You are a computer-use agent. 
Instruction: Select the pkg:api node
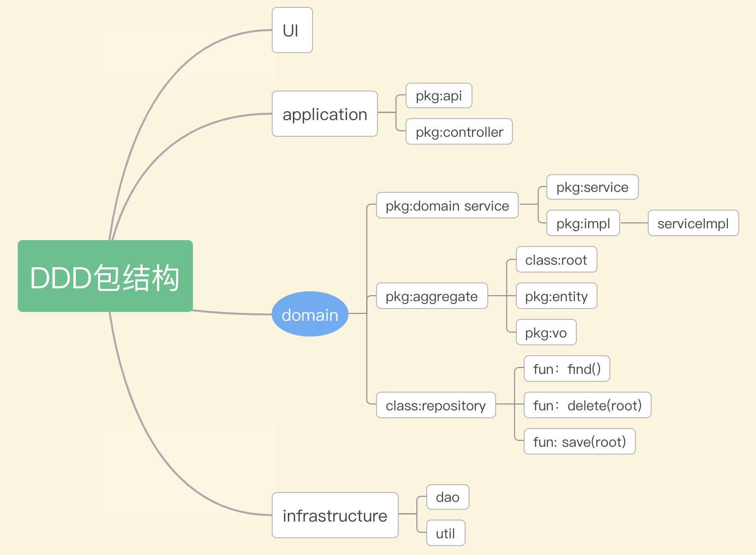439,95
